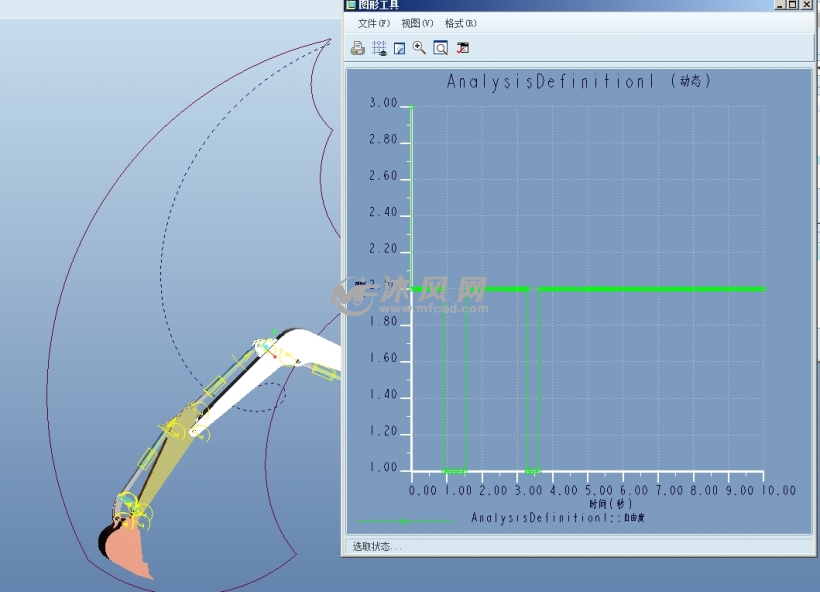This screenshot has height=592, width=820.
Task: Click the y-axis value 2.40
Action: (383, 212)
